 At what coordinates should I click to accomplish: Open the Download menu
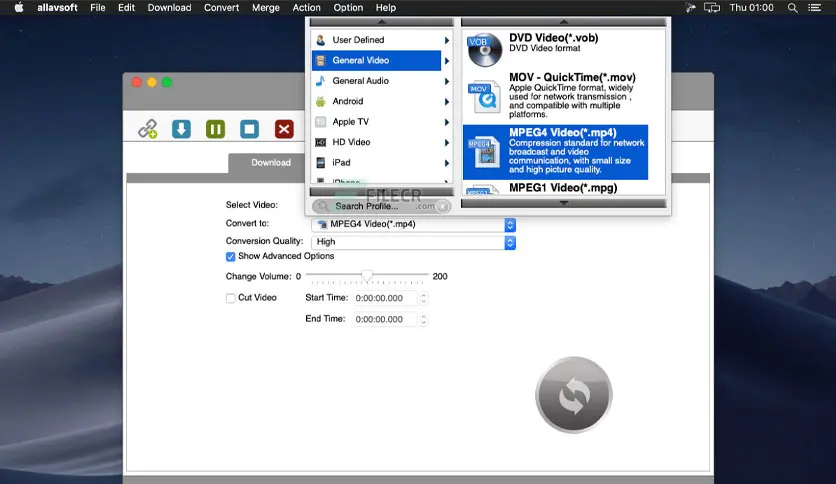[x=169, y=7]
